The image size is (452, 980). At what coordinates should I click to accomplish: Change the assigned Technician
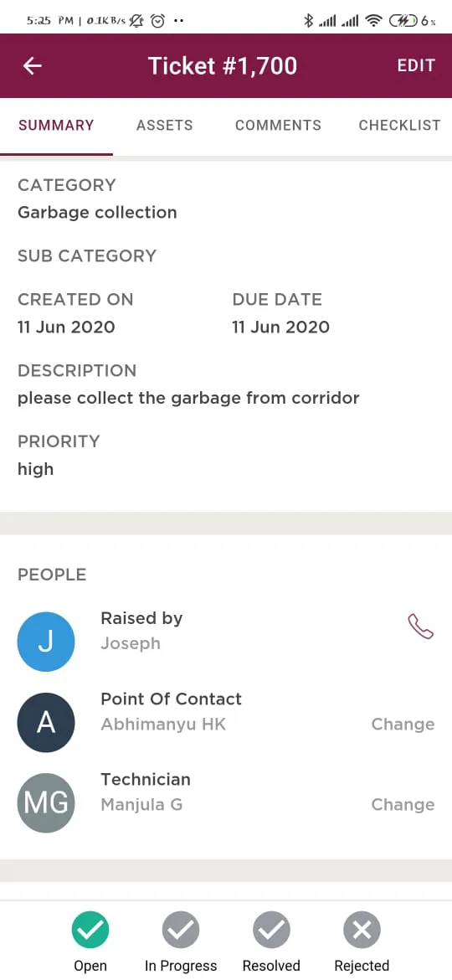pos(403,805)
